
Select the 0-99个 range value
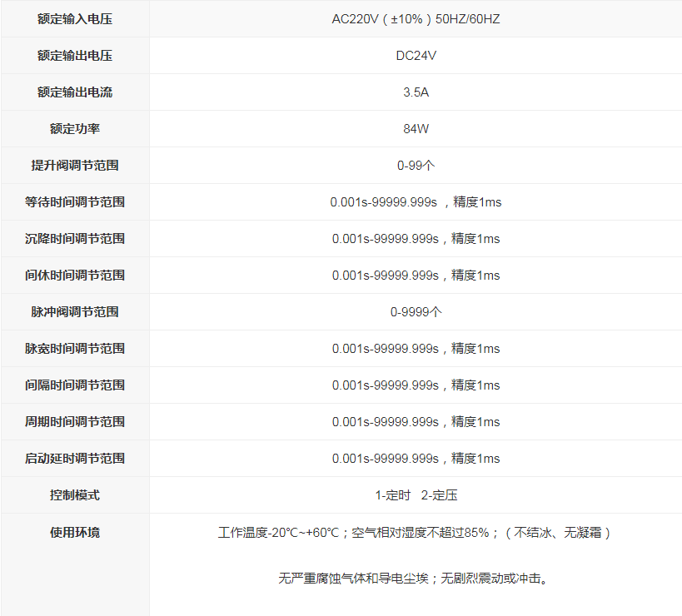click(415, 165)
